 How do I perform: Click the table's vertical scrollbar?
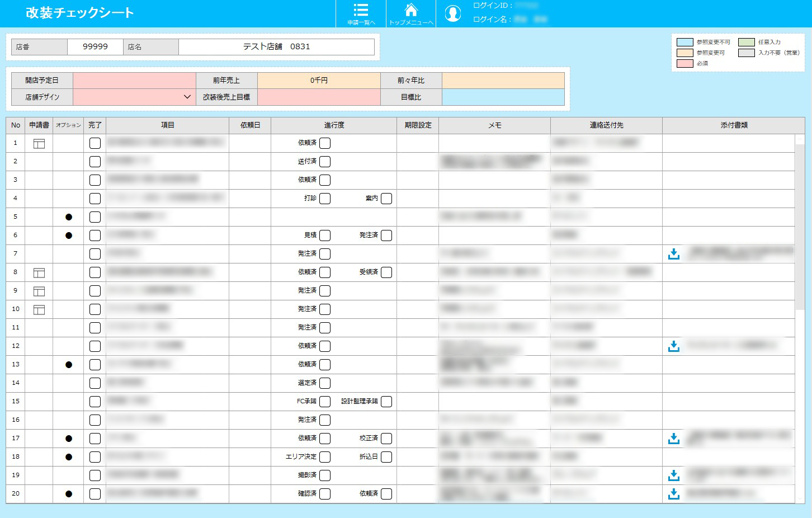(800, 224)
